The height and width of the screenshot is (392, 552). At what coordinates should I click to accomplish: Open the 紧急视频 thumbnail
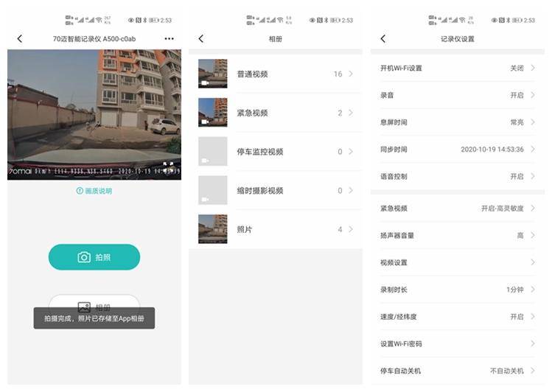(x=213, y=112)
